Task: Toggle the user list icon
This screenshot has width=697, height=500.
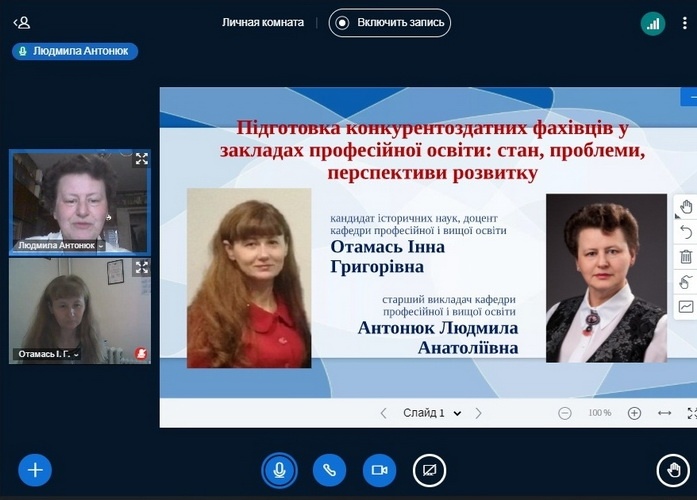Action: [22, 22]
